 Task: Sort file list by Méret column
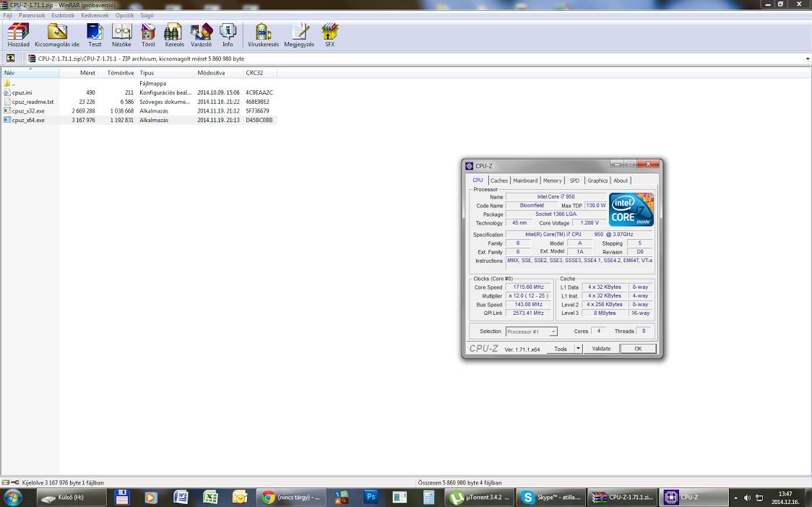point(78,73)
